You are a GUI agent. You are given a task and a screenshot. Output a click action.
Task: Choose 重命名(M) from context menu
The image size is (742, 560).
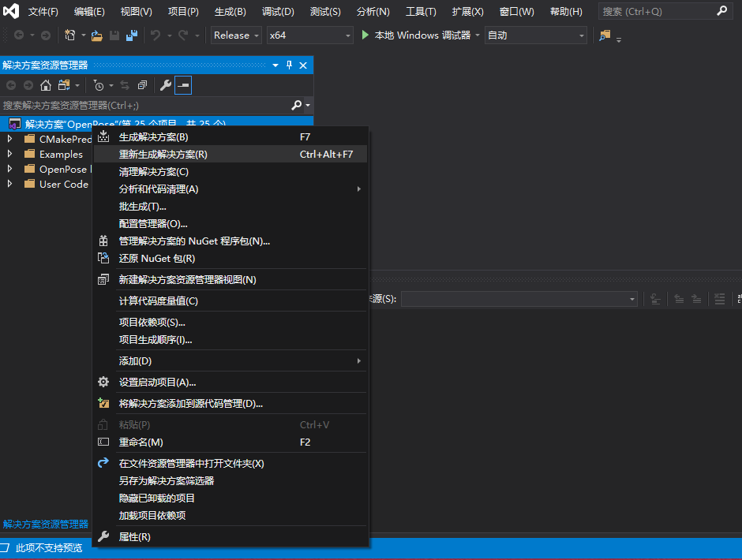pos(230,442)
